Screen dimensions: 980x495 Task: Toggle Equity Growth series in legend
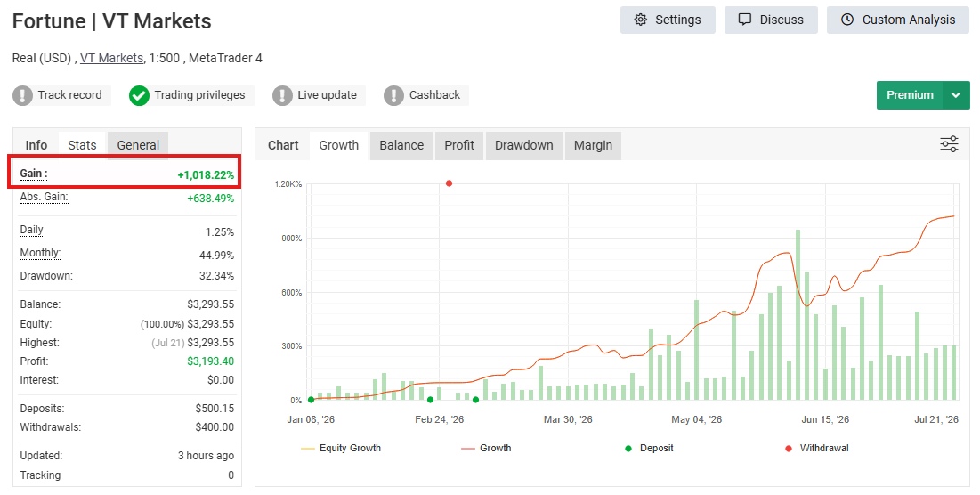341,448
